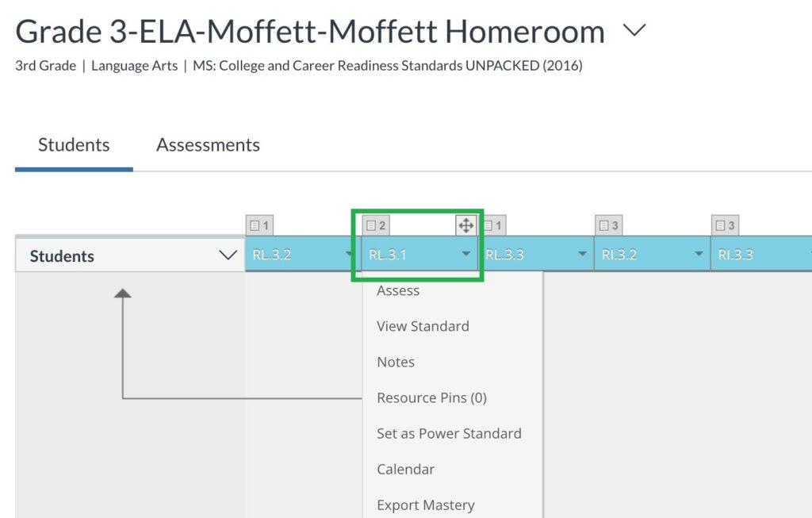
Task: Open the Calendar option for RL.3.1
Action: coord(405,469)
